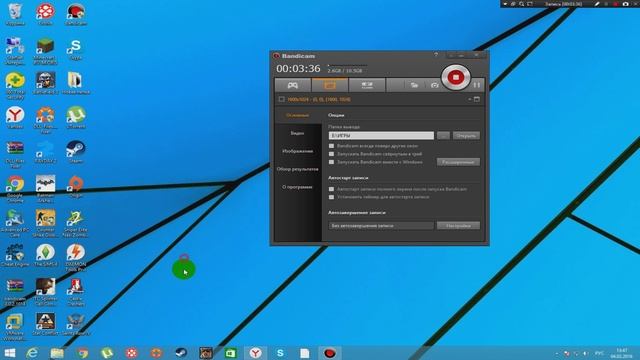Click the Открыть button
Image resolution: width=640 pixels, height=360 pixels.
click(x=466, y=136)
